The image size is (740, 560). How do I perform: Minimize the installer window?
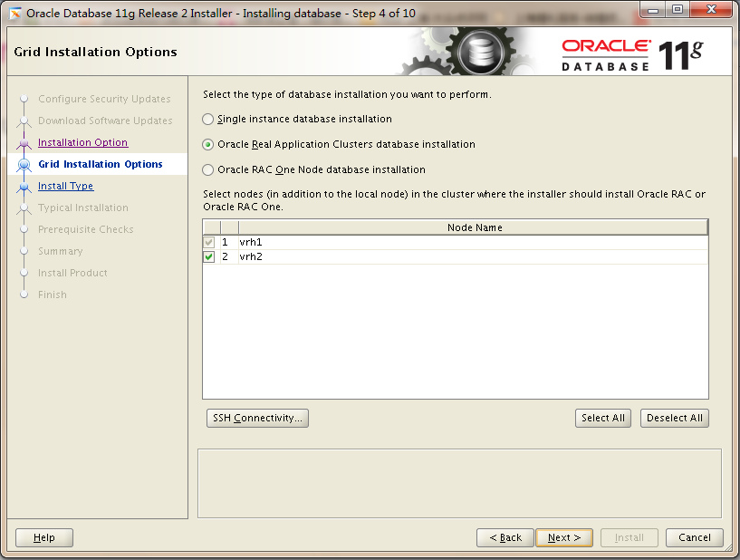coord(653,10)
